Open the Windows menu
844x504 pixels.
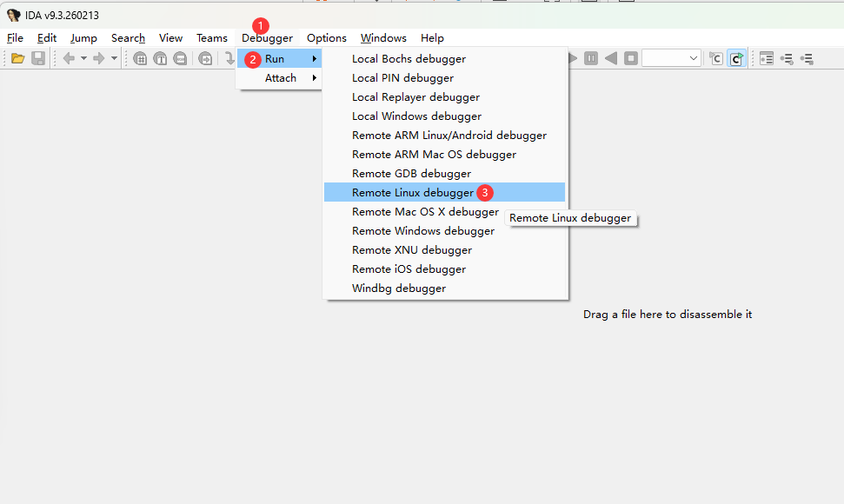(383, 37)
